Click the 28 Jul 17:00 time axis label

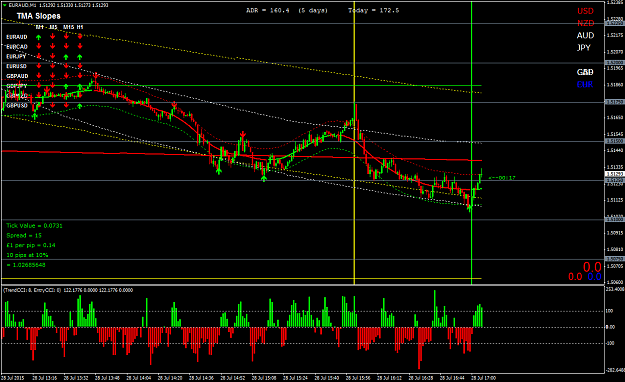[x=483, y=378]
